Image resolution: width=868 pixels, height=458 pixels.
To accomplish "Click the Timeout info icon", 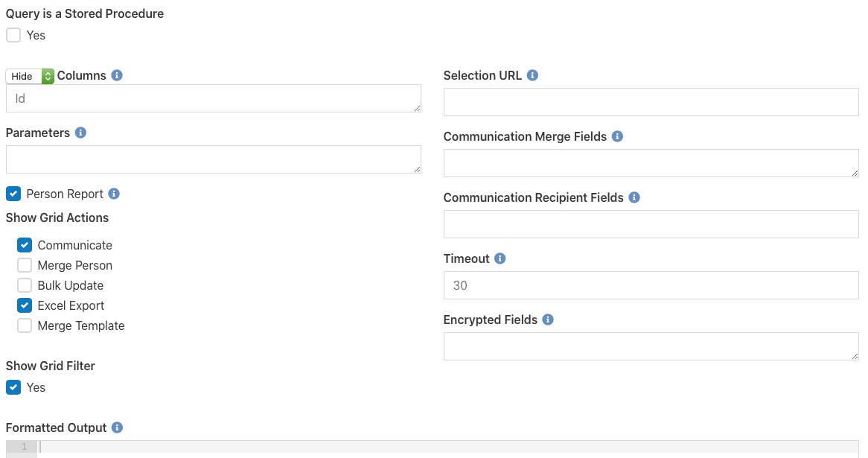I will 500,258.
